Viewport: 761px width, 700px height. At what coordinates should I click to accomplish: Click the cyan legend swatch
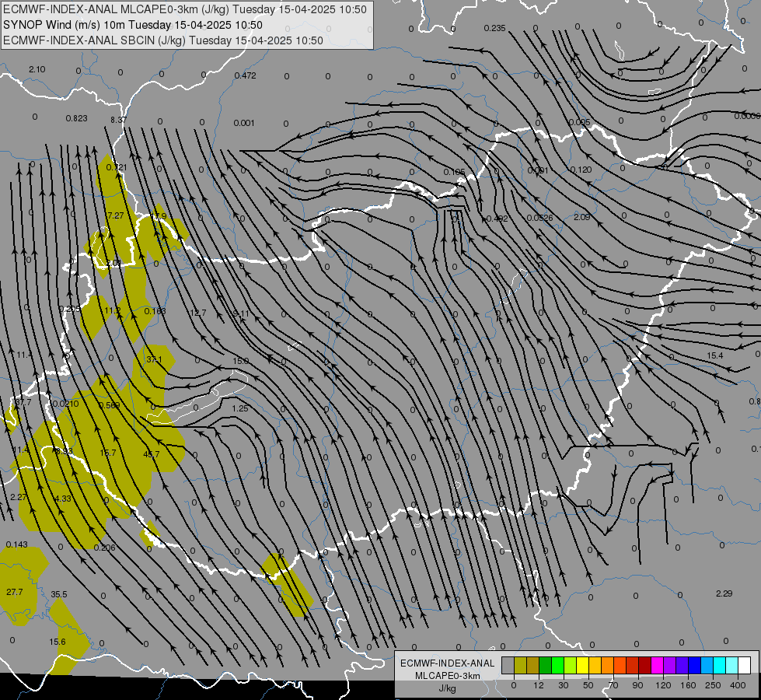719,665
